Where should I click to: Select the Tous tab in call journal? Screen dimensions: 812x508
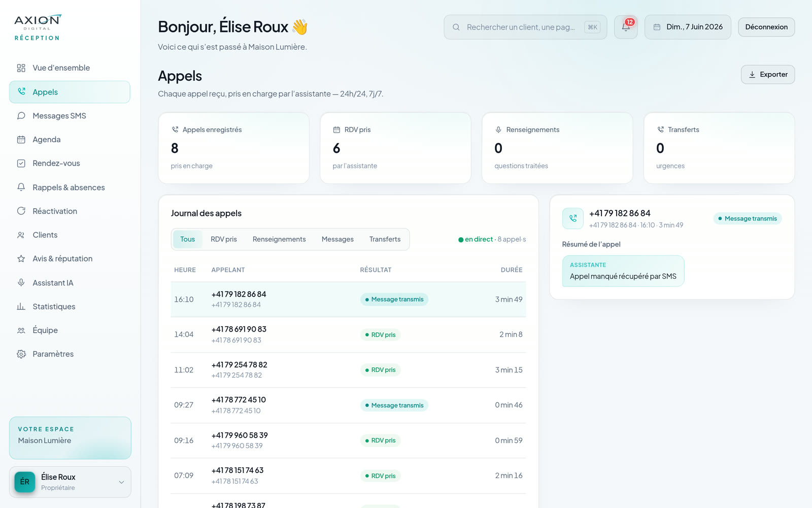click(x=187, y=239)
